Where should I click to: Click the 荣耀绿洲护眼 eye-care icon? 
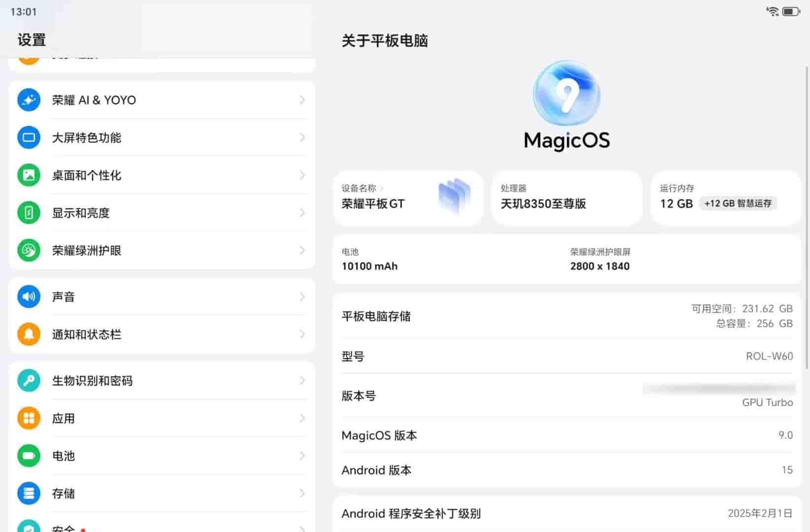coord(29,250)
